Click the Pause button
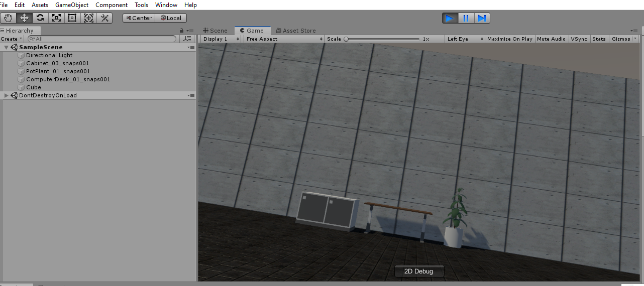Screen dimensions: 644x286 coord(466,18)
